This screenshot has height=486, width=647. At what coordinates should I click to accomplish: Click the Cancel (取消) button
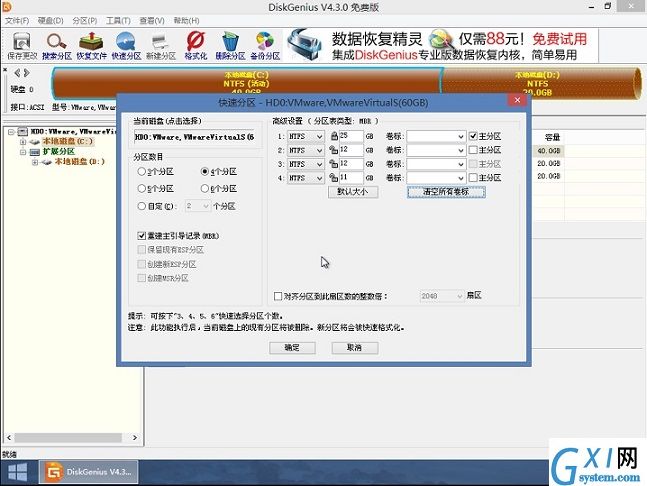click(354, 348)
